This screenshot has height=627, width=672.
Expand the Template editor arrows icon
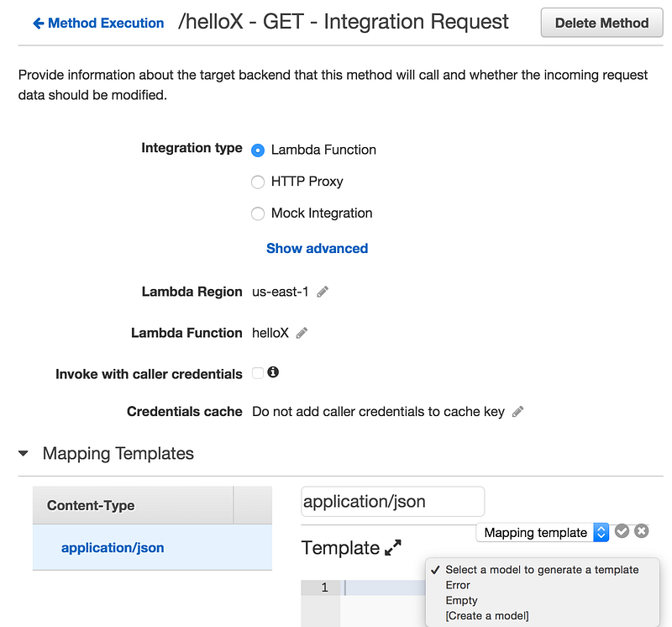tap(393, 548)
